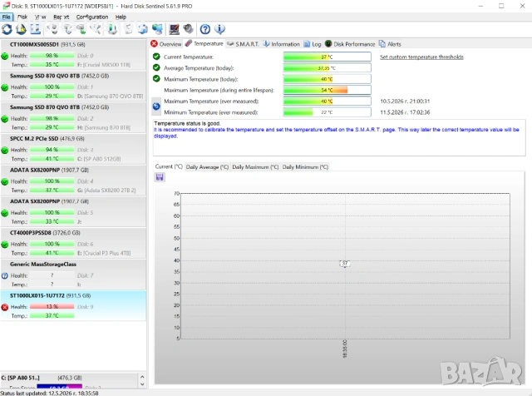Click the green check next to Maximum Temperature today
This screenshot has height=396, width=532.
pyautogui.click(x=156, y=79)
